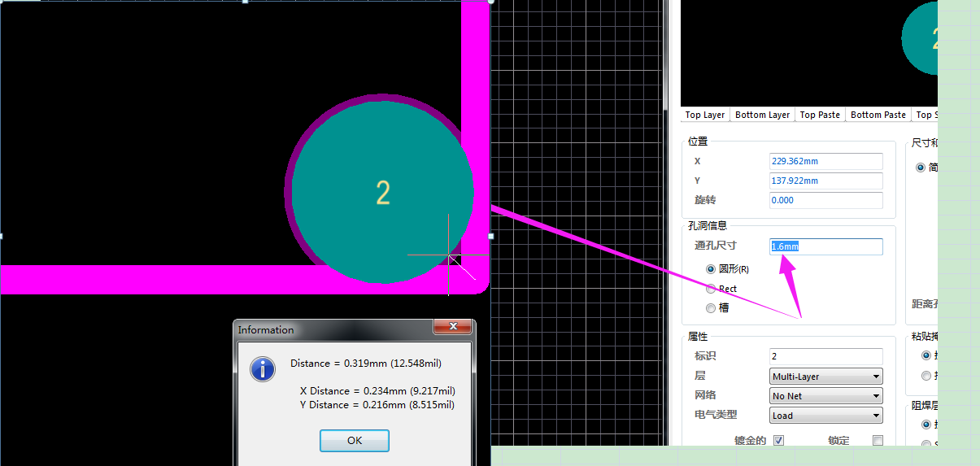Edit the Y position field 137.922mm
Image resolution: width=980 pixels, height=466 pixels.
pos(825,181)
